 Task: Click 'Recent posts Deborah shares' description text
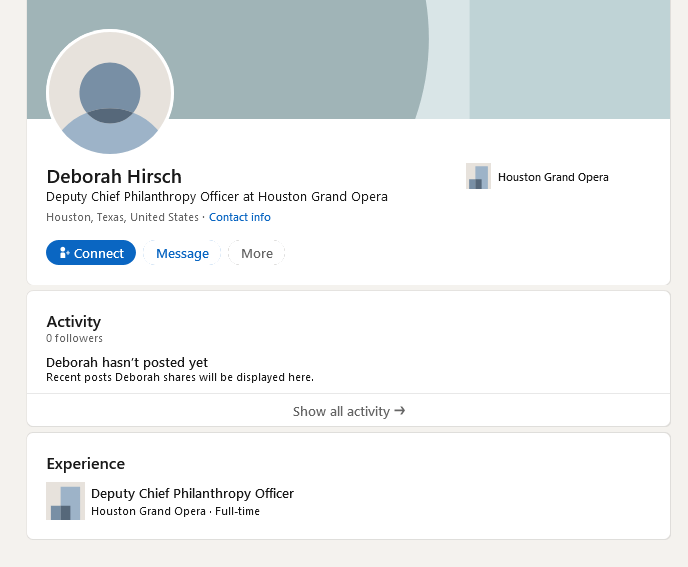pos(180,377)
